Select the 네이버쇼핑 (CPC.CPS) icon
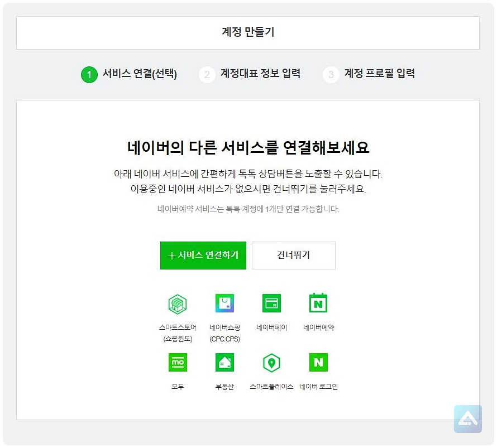Image resolution: width=497 pixels, height=448 pixels. point(224,304)
